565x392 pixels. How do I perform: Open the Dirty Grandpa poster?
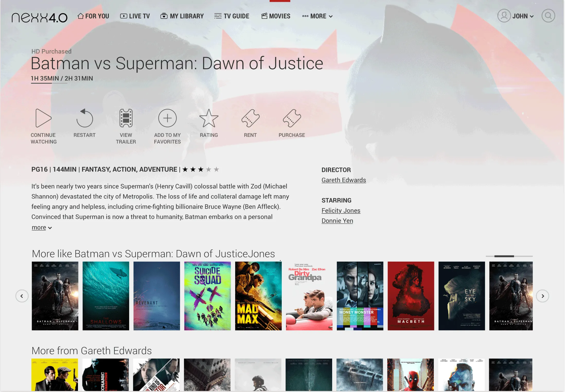coord(309,296)
